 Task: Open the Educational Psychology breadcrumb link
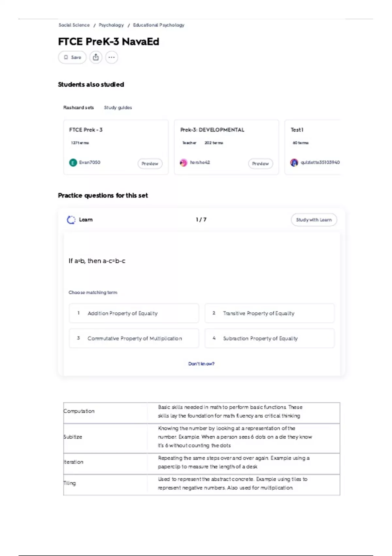click(159, 25)
